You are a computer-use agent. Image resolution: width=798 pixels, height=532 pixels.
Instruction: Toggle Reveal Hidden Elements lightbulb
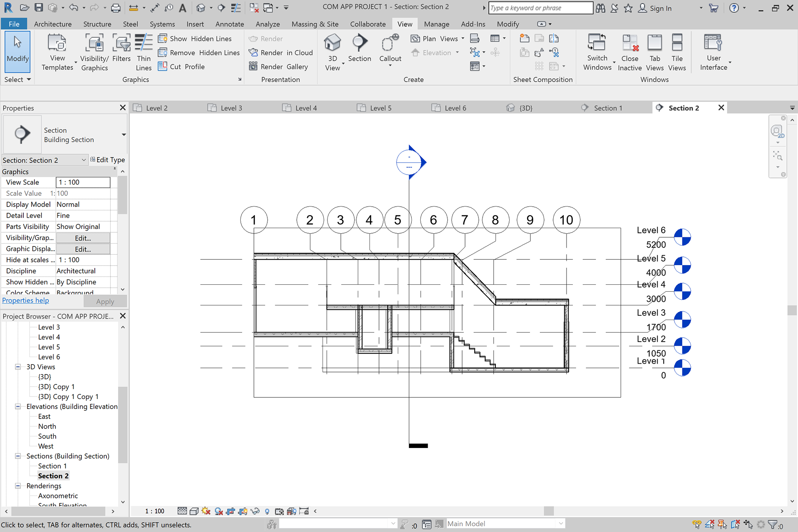point(267,511)
